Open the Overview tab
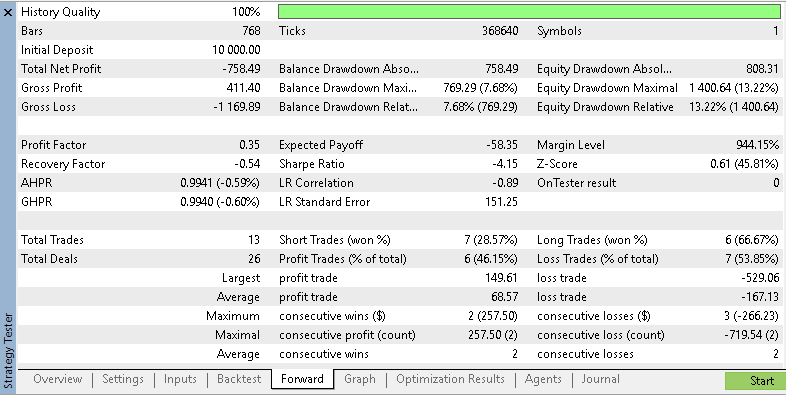Image resolution: width=786 pixels, height=396 pixels. (x=58, y=379)
